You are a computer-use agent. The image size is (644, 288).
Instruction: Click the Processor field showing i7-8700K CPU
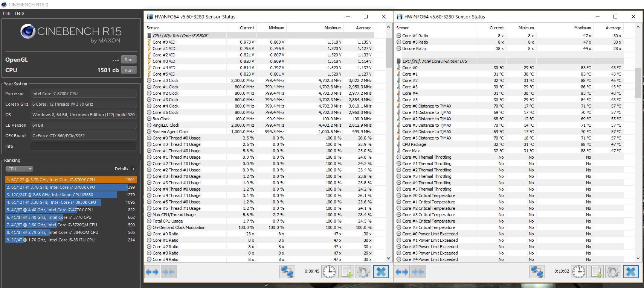tap(83, 94)
